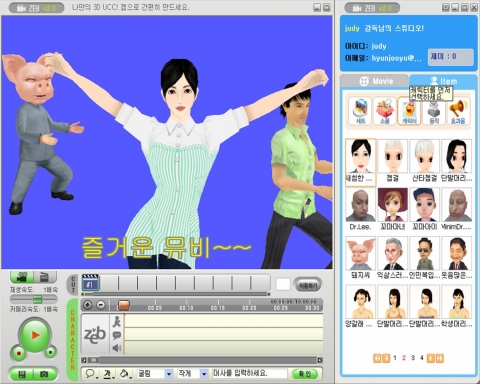Viewport: 480px width, 384px height.
Task: Click the timeline horizontal scrollbar thumb
Action: [x=94, y=360]
